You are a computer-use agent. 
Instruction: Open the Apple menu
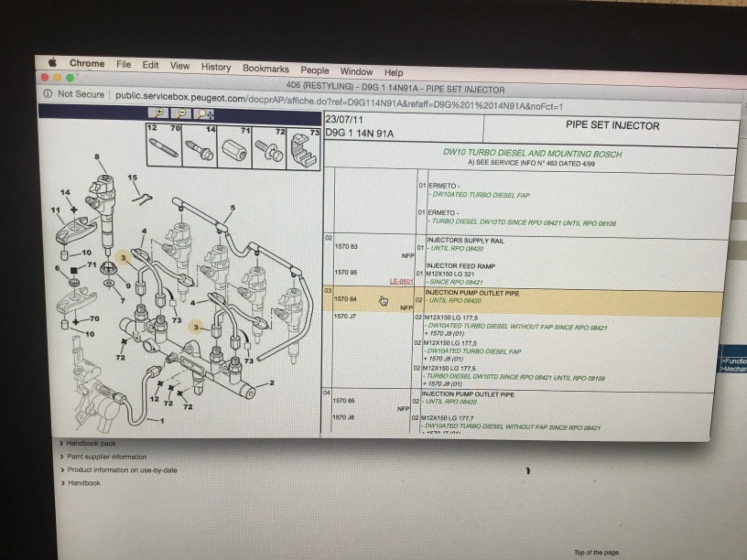coord(53,63)
